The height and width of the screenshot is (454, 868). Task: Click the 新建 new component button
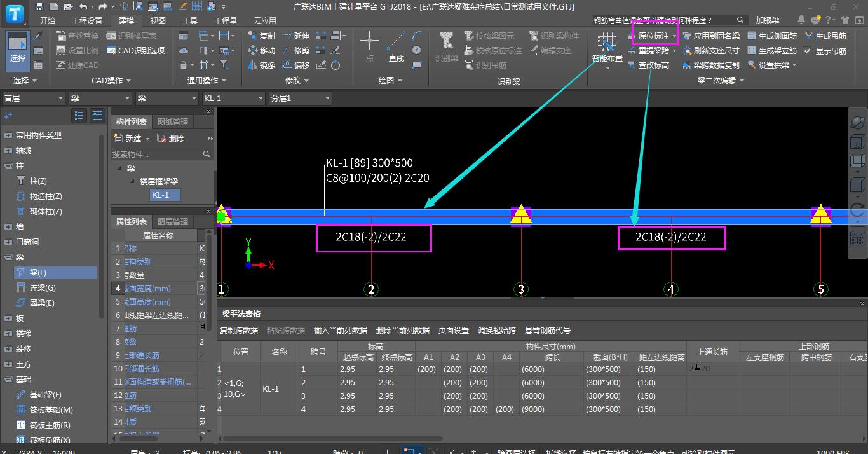[x=128, y=138]
